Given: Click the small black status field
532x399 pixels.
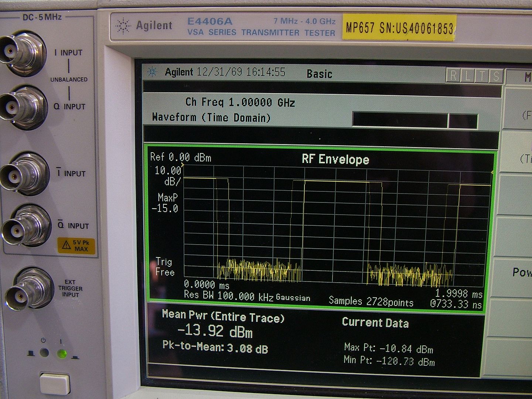Looking at the screenshot, I should click(463, 121).
